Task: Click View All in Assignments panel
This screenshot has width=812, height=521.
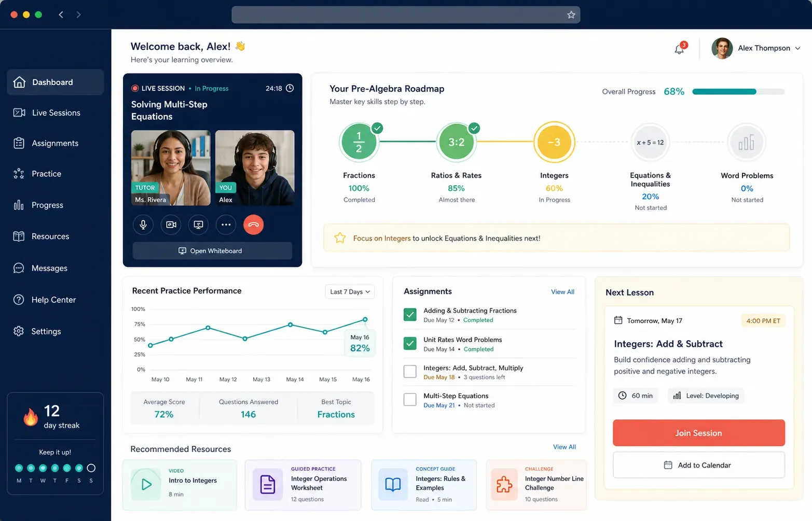Action: [562, 292]
